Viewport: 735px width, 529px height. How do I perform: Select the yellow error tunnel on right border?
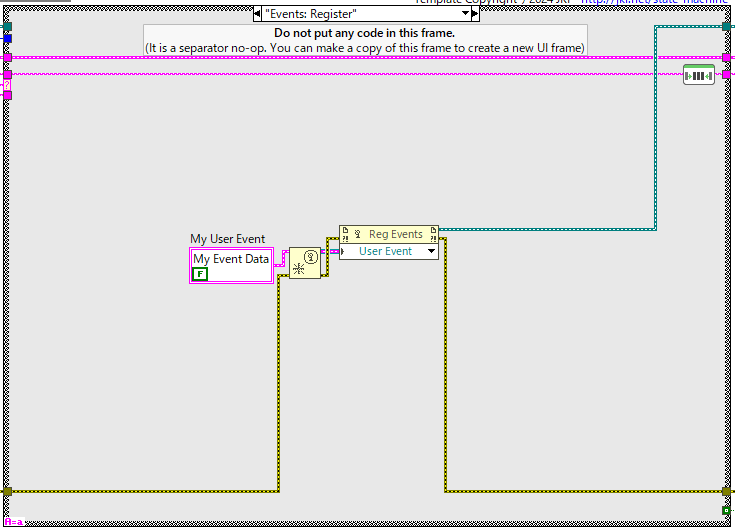(727, 492)
